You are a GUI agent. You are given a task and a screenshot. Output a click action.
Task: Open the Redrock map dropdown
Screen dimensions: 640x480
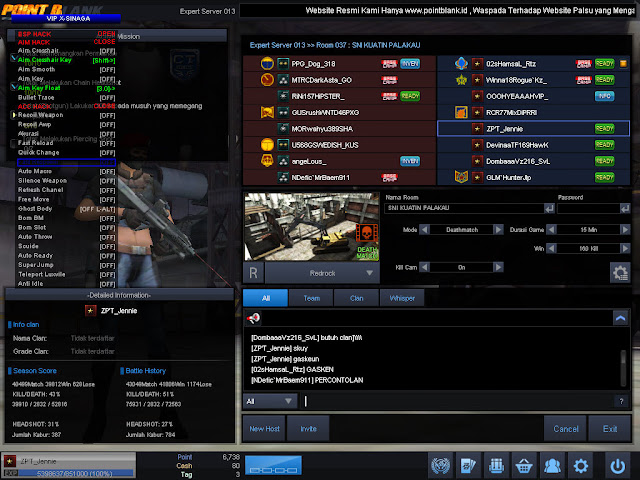[x=322, y=273]
